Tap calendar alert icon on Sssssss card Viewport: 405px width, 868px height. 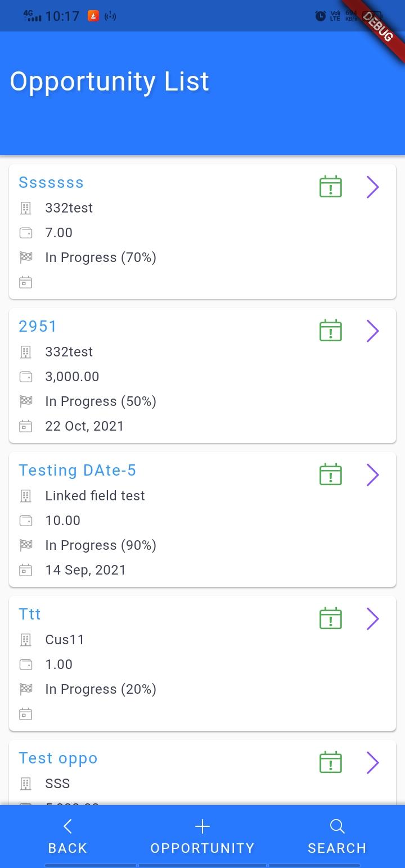(331, 187)
